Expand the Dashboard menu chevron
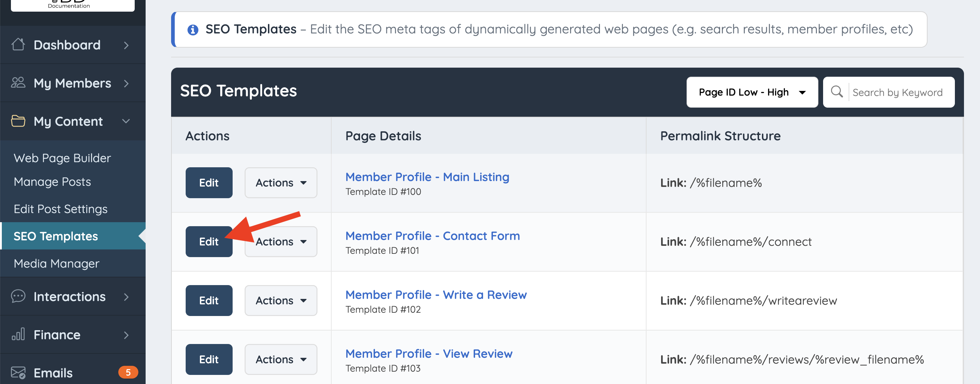Image resolution: width=980 pixels, height=384 pixels. (x=126, y=45)
